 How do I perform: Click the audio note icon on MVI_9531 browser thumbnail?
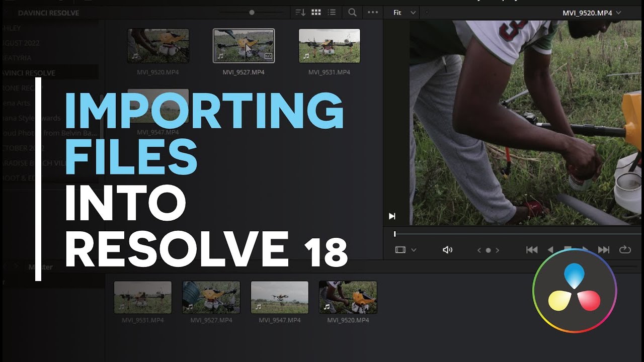pos(305,56)
